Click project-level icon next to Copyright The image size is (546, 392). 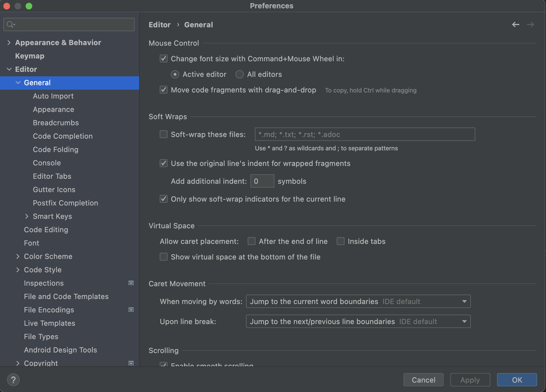click(131, 363)
